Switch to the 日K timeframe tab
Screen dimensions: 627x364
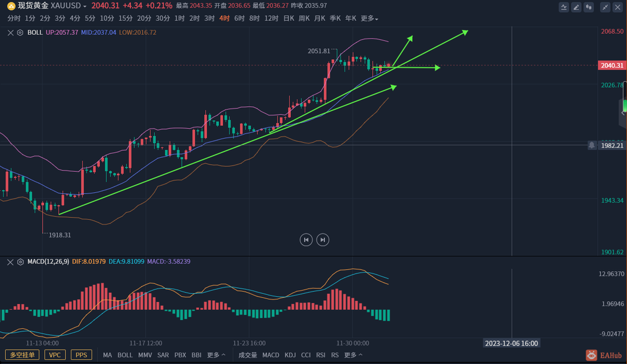tap(288, 19)
